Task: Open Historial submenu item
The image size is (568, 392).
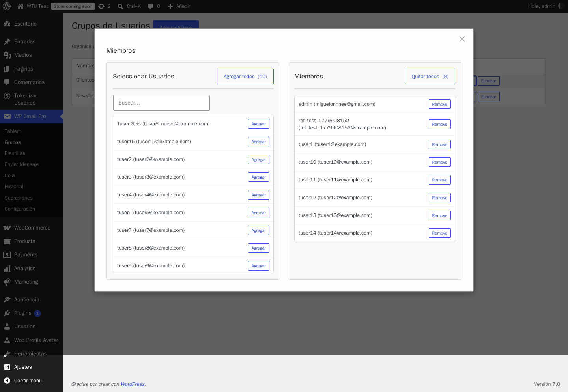Action: click(x=14, y=187)
